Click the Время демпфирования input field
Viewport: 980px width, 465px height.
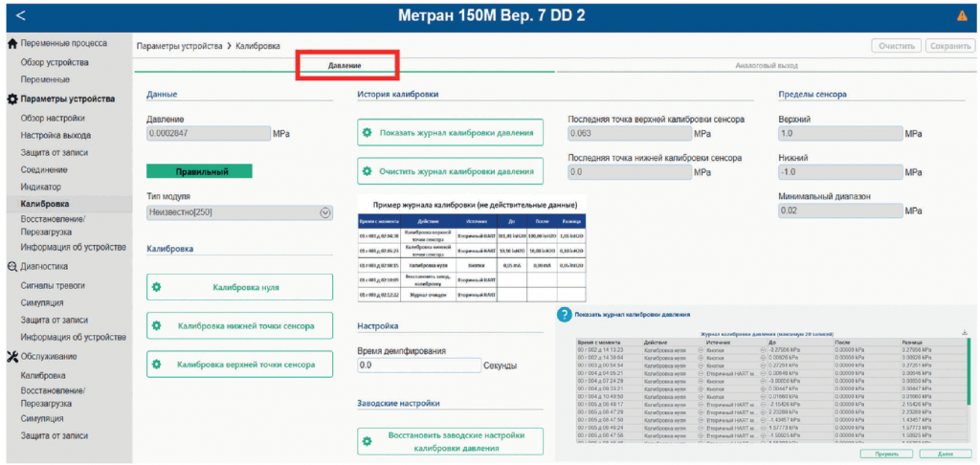pos(419,365)
